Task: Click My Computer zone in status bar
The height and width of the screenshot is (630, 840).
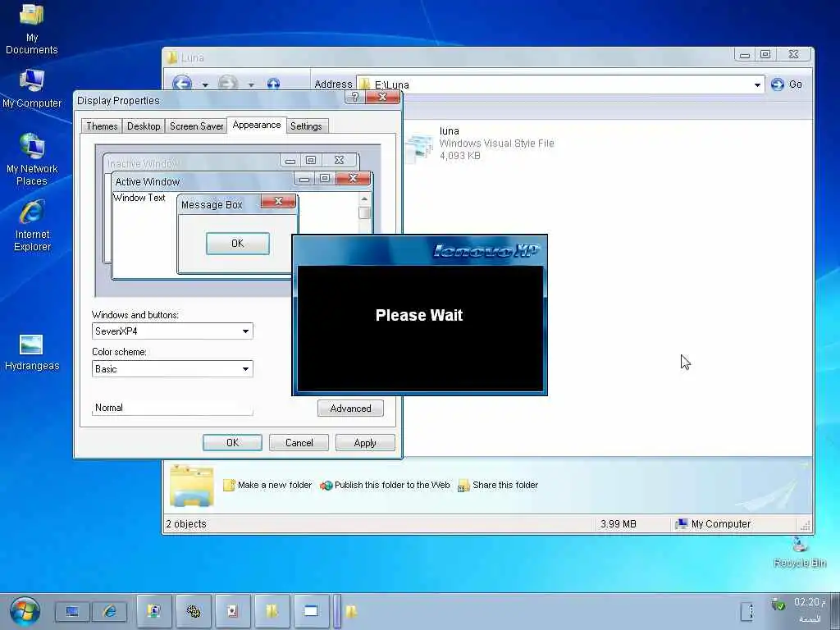Action: (x=713, y=524)
